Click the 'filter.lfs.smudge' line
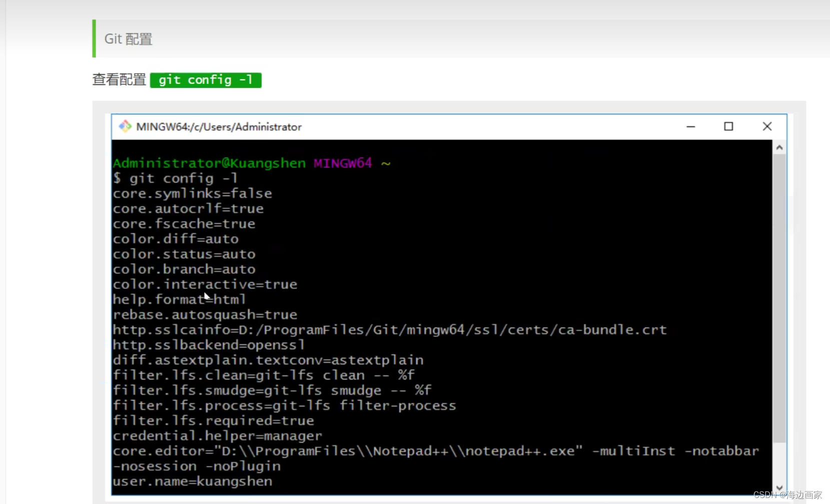This screenshot has width=830, height=504. [272, 390]
